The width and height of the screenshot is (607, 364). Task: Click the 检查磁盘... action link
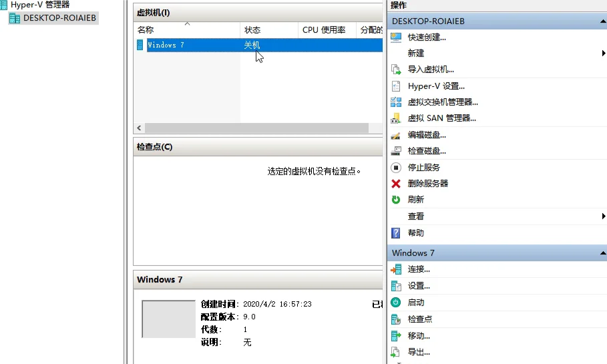427,151
